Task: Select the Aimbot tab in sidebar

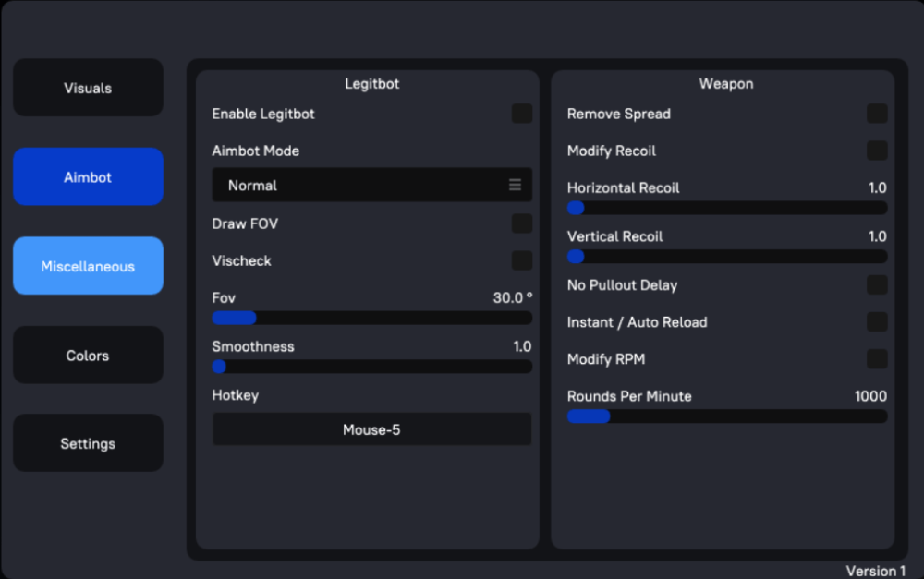Action: [x=88, y=177]
